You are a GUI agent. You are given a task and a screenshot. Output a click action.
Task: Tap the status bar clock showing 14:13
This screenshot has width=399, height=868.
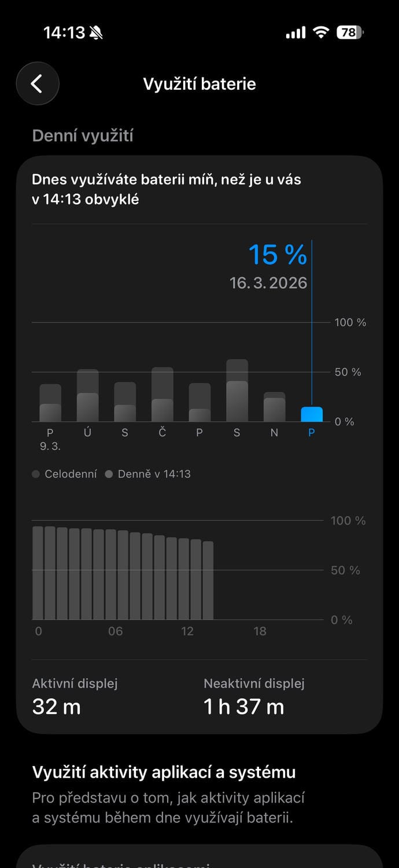[64, 33]
